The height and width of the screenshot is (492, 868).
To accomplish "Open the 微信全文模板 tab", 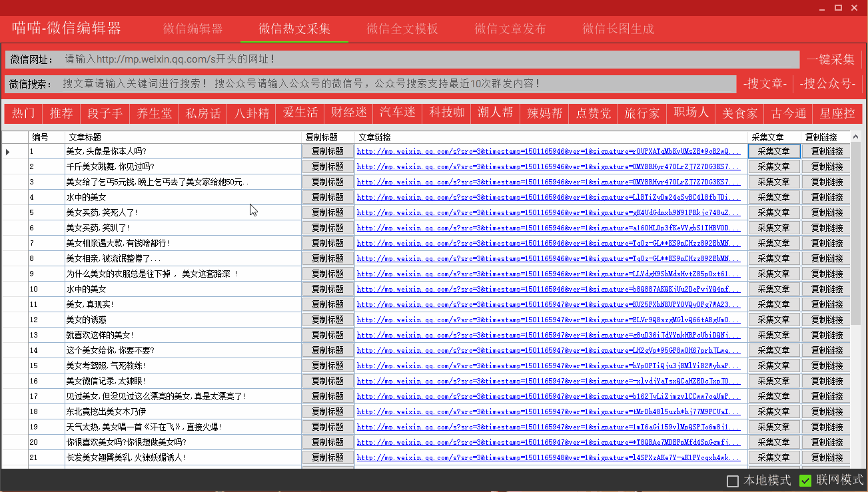I will pyautogui.click(x=402, y=29).
